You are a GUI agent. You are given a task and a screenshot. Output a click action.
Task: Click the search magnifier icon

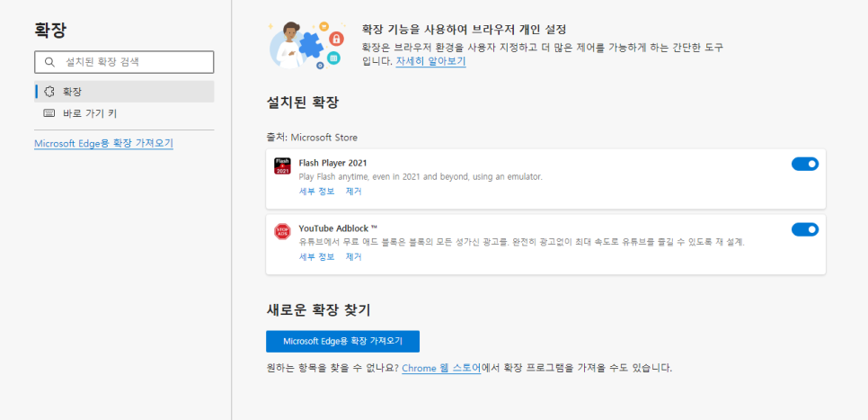point(49,62)
